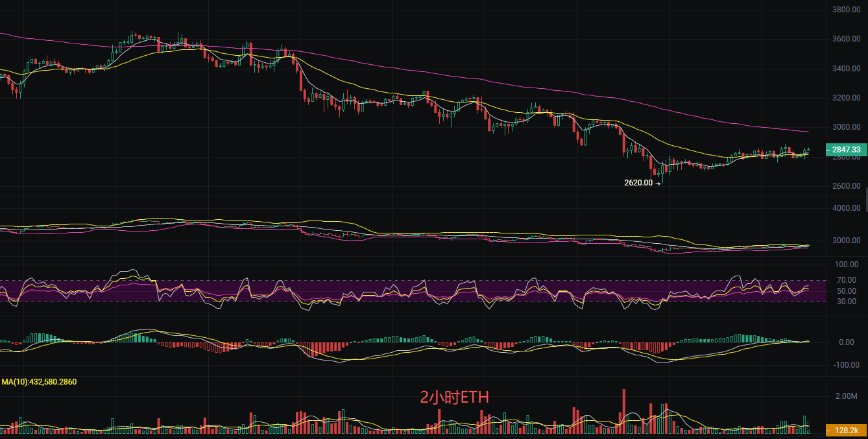Click the 2600.00 price axis label
The image size is (868, 439).
click(847, 187)
